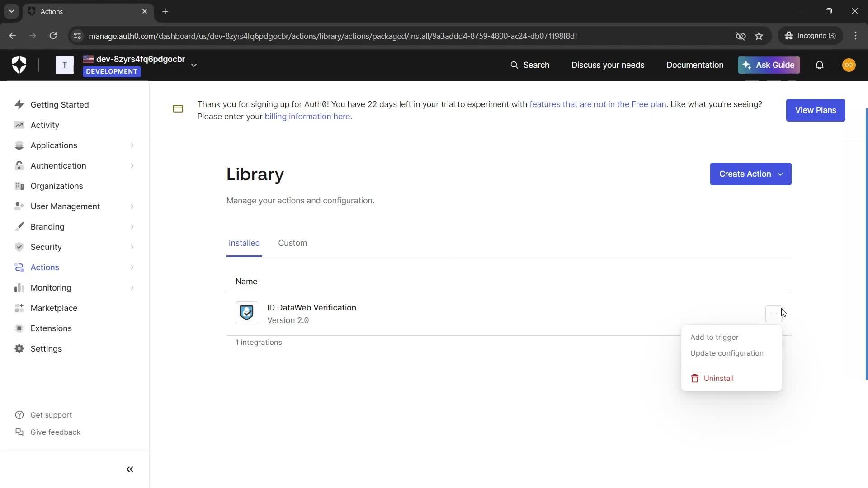Click the Branding brush icon
This screenshot has width=868, height=488.
pos(19,227)
